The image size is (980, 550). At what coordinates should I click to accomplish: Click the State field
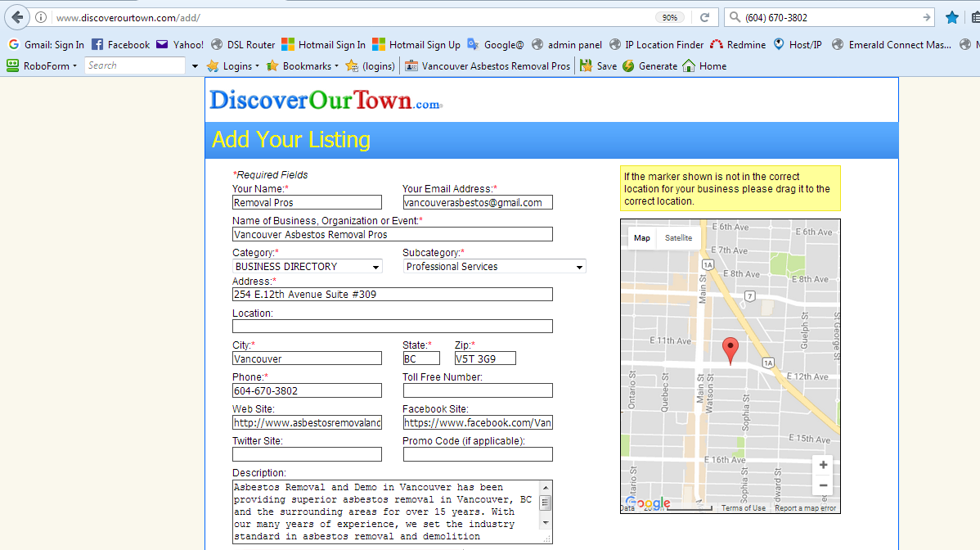pyautogui.click(x=421, y=358)
